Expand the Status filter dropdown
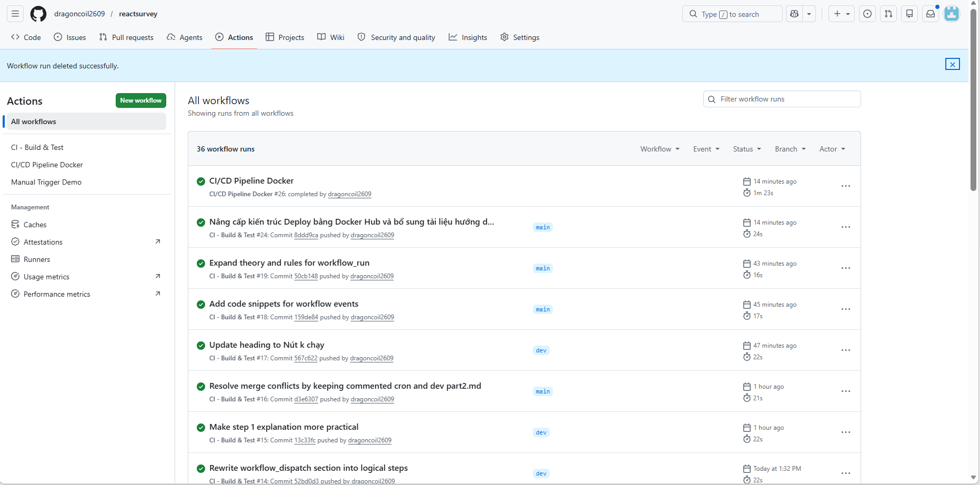The width and height of the screenshot is (980, 485). [x=747, y=149]
